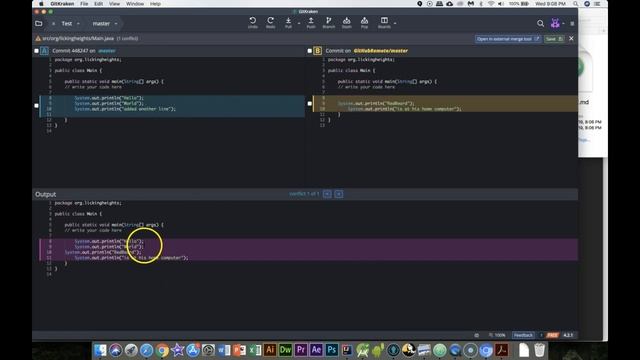
Task: Launch Google Chrome from the dock
Action: (162, 350)
